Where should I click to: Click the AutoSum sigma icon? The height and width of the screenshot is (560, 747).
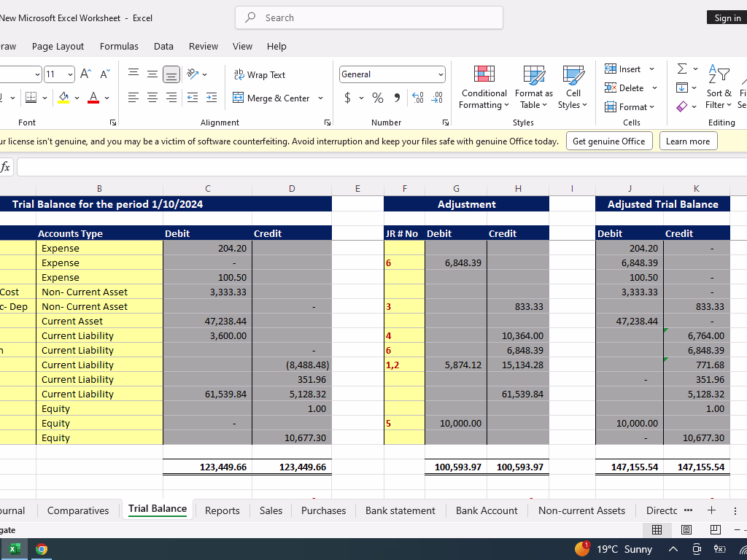tap(682, 69)
